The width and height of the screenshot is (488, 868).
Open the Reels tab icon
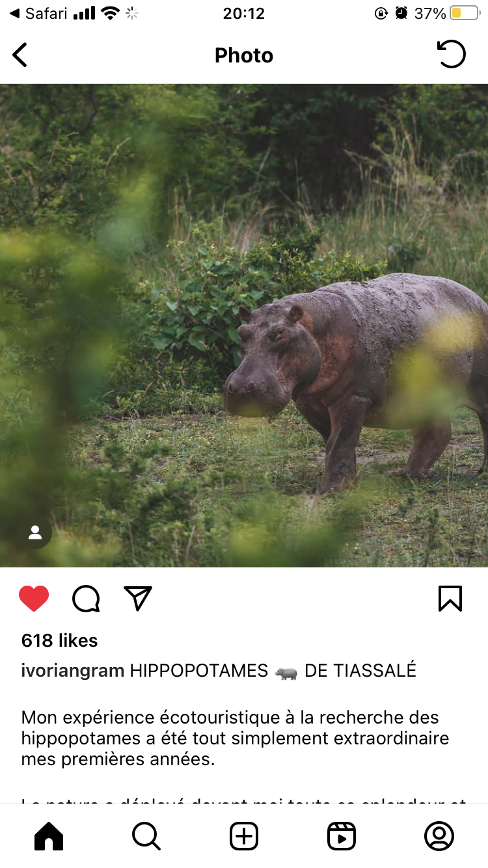click(x=342, y=836)
